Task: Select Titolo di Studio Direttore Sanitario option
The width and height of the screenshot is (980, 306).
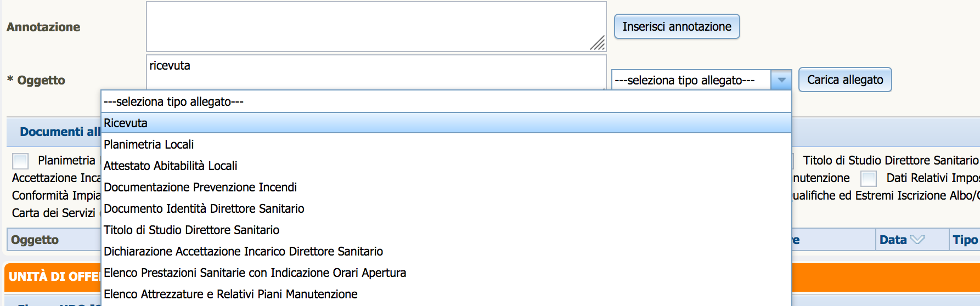Action: point(446,230)
